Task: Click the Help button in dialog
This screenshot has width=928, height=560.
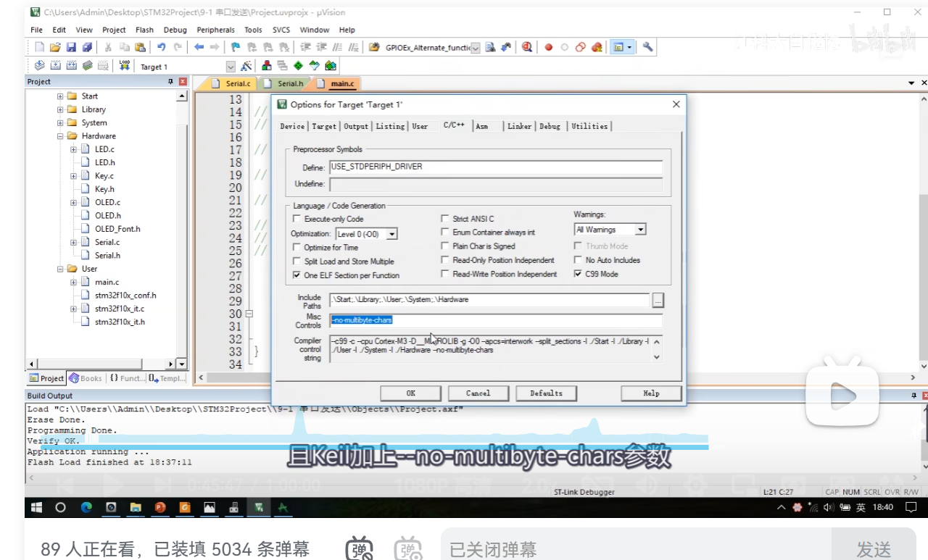Action: point(651,393)
